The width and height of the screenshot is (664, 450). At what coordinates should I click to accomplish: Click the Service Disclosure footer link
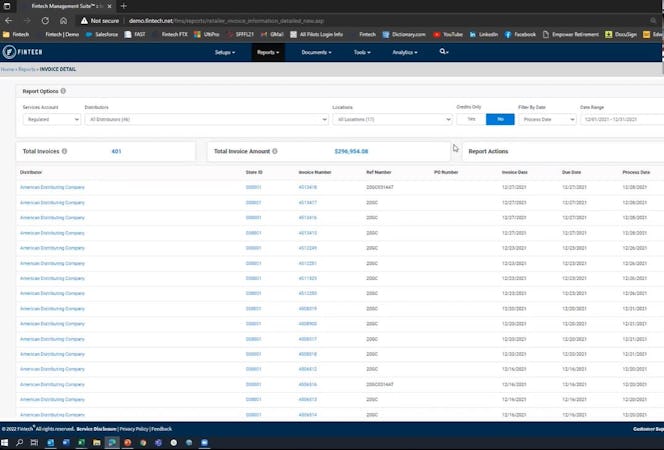click(x=96, y=429)
